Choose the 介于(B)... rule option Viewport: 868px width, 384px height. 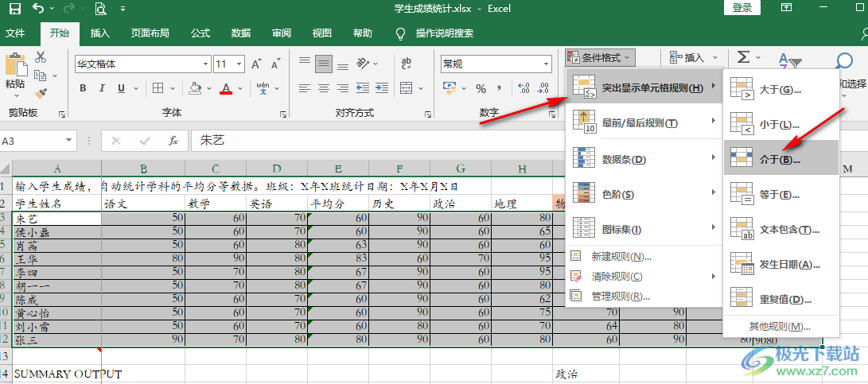point(780,159)
